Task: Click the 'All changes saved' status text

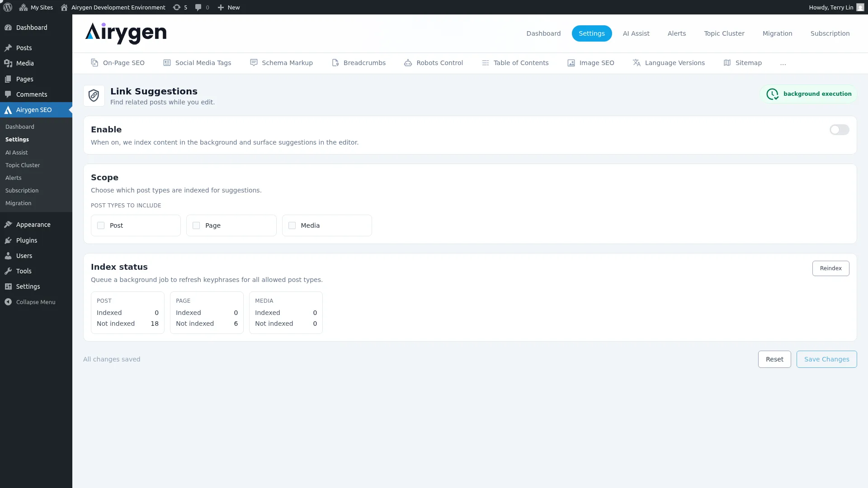Action: 112,359
